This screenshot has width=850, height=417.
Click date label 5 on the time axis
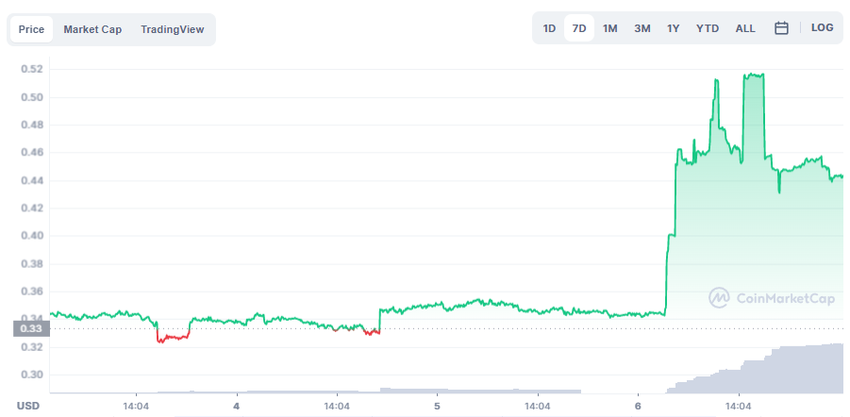point(437,406)
